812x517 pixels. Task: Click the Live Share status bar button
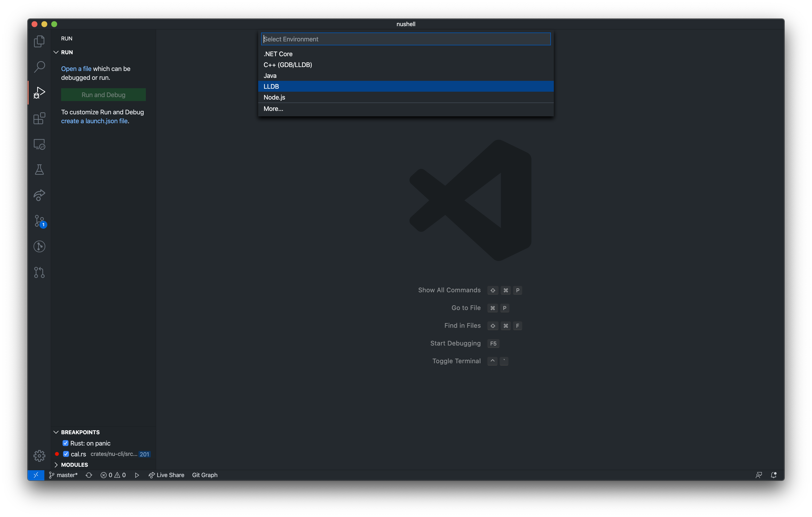167,475
